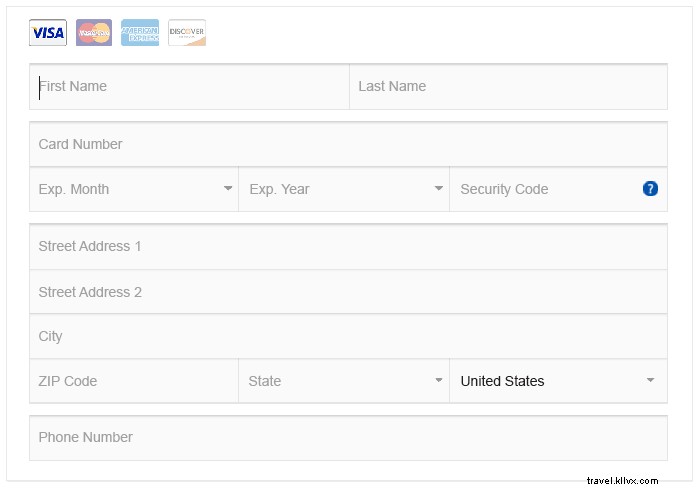The height and width of the screenshot is (489, 700).
Task: Change the United States country selection
Action: point(557,381)
